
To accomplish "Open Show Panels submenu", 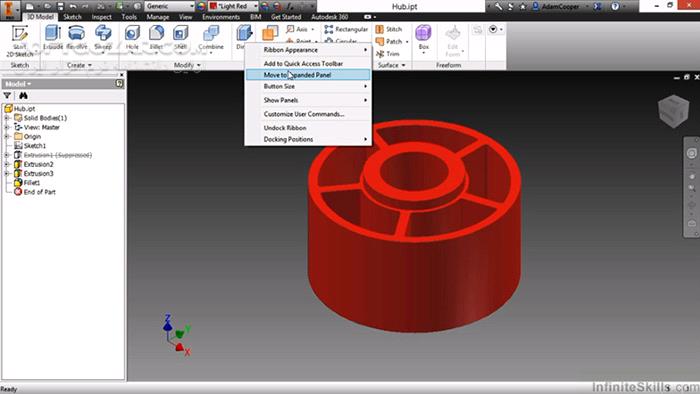I will (308, 100).
